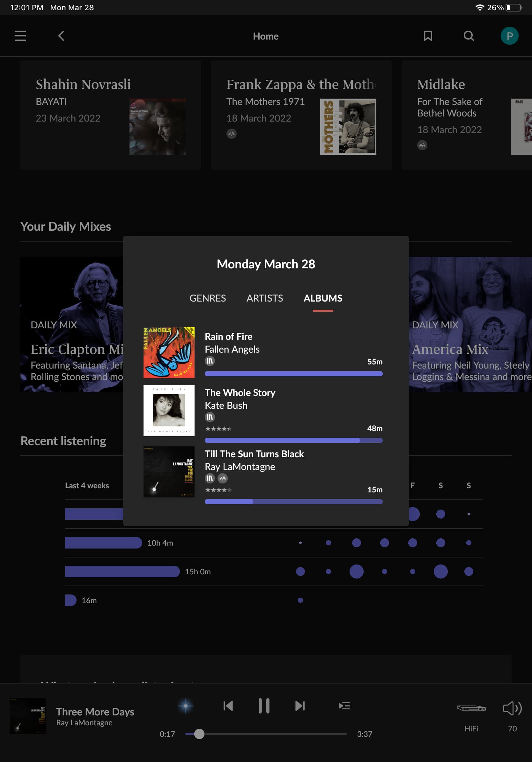532x762 pixels.
Task: Open the search icon
Action: (x=469, y=36)
